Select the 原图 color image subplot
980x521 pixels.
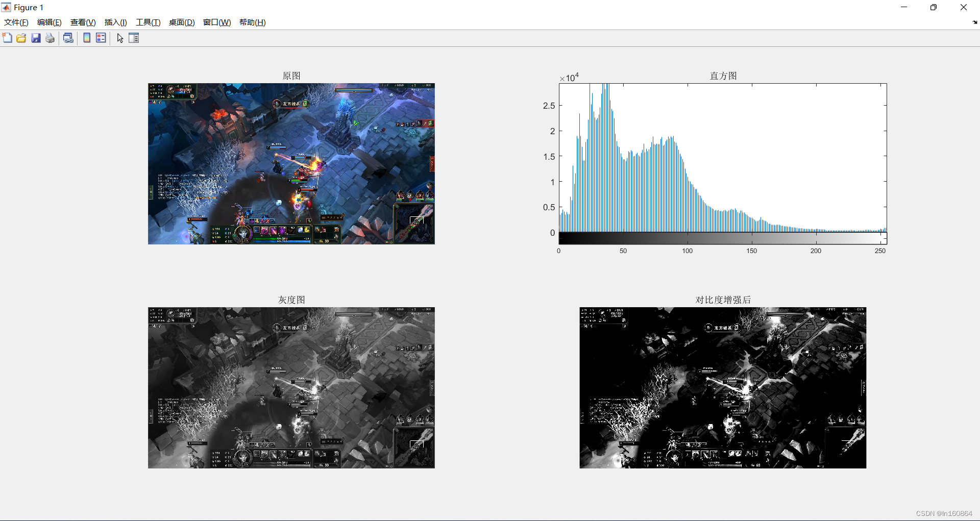click(291, 164)
